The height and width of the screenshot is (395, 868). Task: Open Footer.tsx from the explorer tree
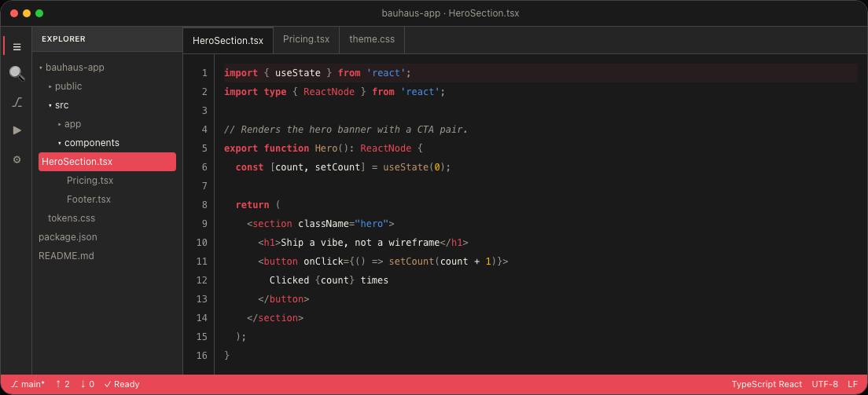tap(108, 199)
